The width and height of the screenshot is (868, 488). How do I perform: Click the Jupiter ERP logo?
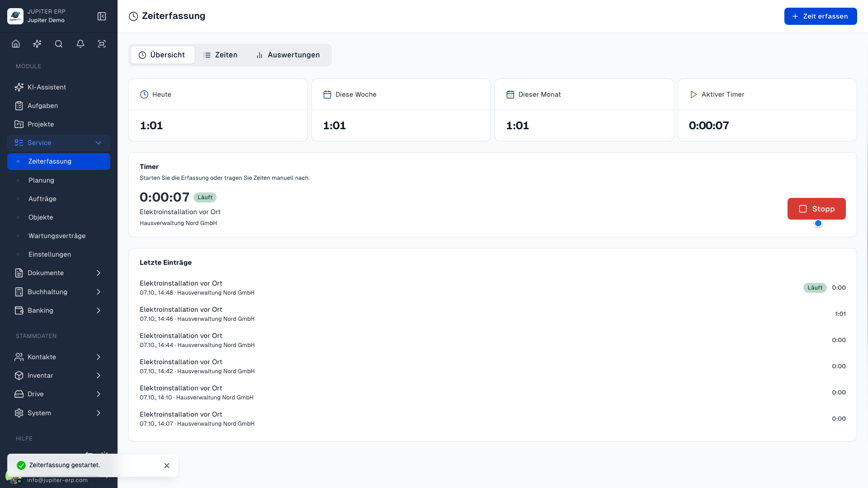point(15,16)
